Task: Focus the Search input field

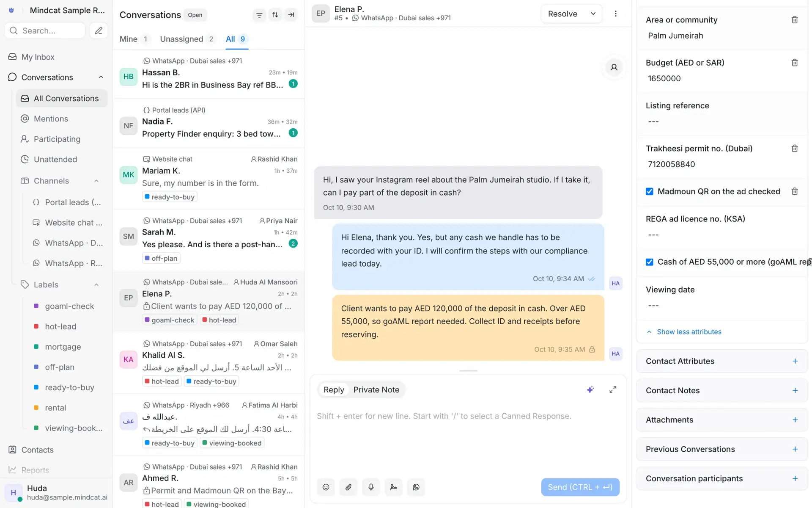Action: tap(45, 30)
